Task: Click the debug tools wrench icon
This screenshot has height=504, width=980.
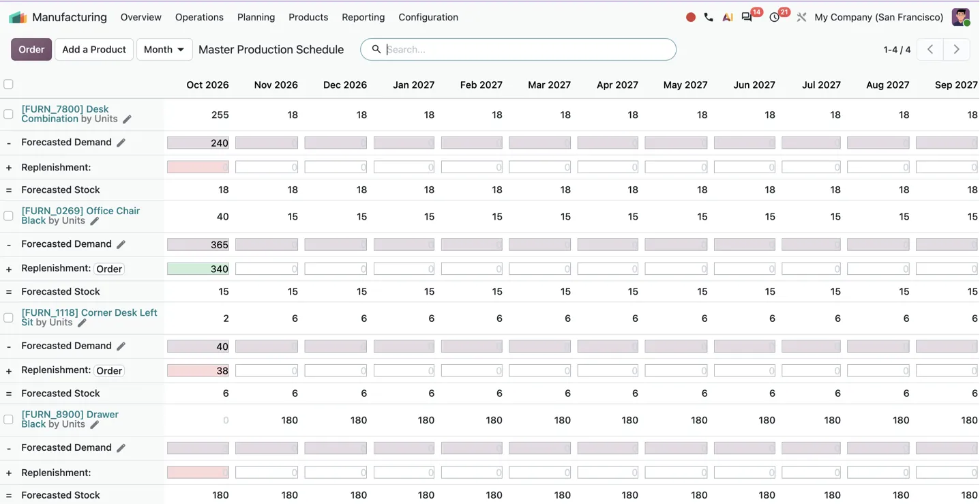Action: [801, 17]
